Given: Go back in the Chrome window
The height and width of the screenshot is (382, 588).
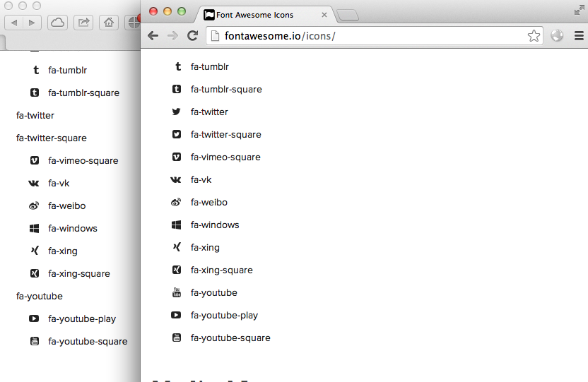Looking at the screenshot, I should pyautogui.click(x=153, y=36).
